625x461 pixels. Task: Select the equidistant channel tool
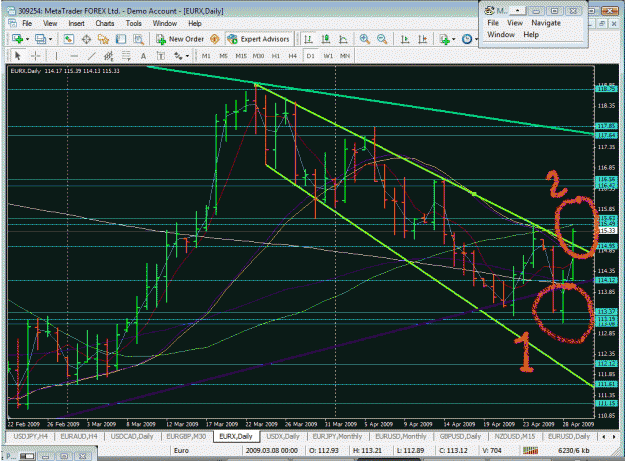[x=108, y=56]
